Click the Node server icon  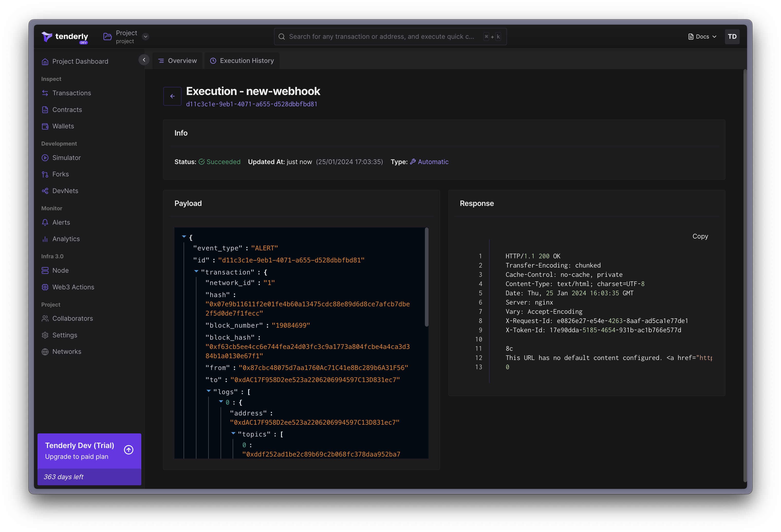(x=45, y=270)
